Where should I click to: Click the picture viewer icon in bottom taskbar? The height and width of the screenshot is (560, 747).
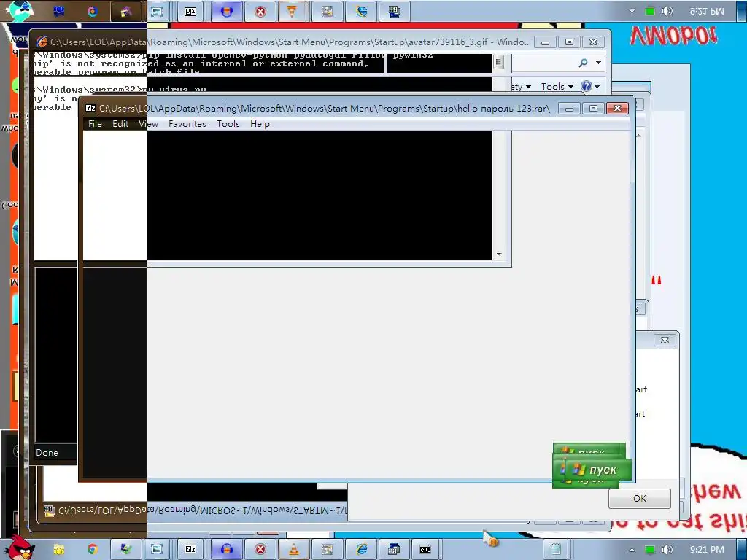tap(327, 550)
